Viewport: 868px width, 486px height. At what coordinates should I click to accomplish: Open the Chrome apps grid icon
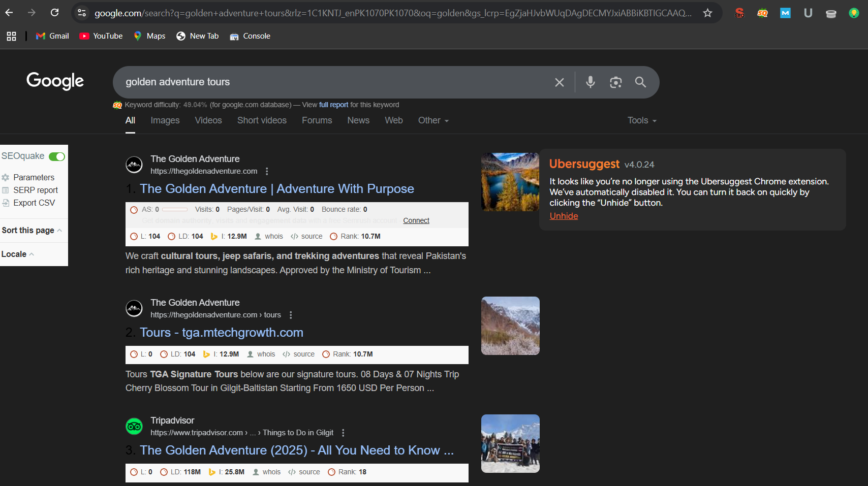pyautogui.click(x=11, y=36)
